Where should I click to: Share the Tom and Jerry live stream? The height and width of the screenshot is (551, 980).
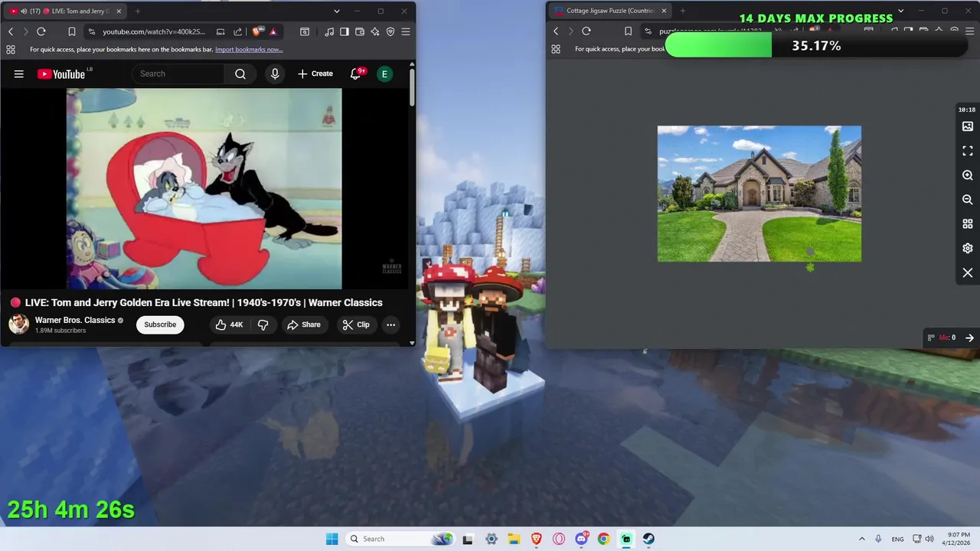tap(304, 324)
